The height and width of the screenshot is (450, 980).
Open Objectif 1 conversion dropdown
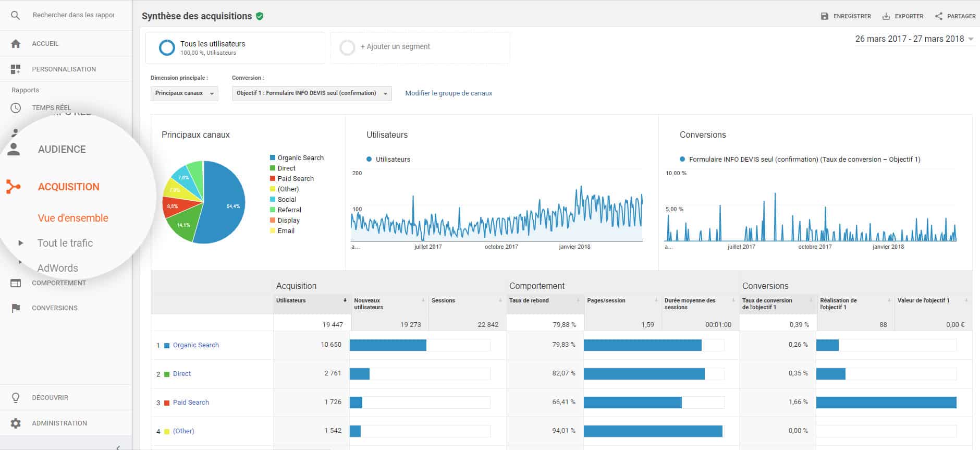[x=312, y=93]
